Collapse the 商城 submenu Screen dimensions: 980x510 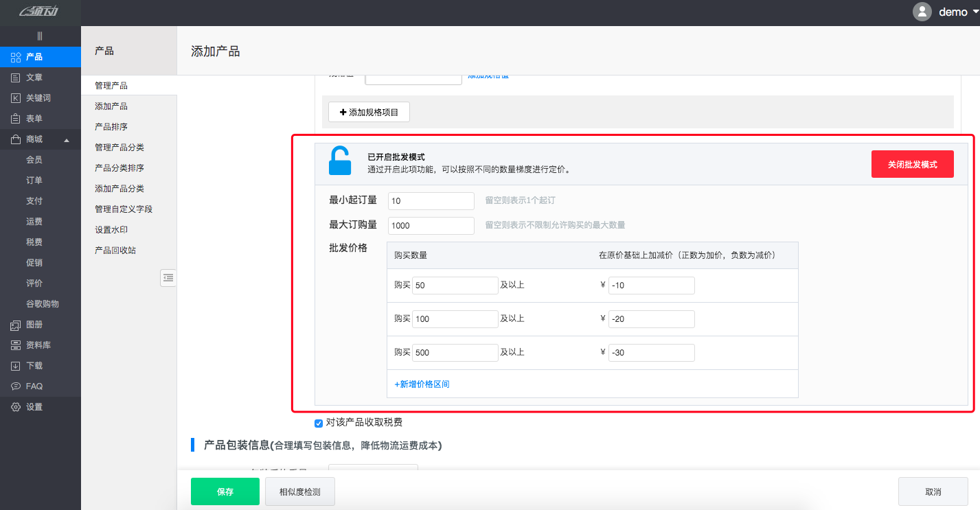point(67,139)
